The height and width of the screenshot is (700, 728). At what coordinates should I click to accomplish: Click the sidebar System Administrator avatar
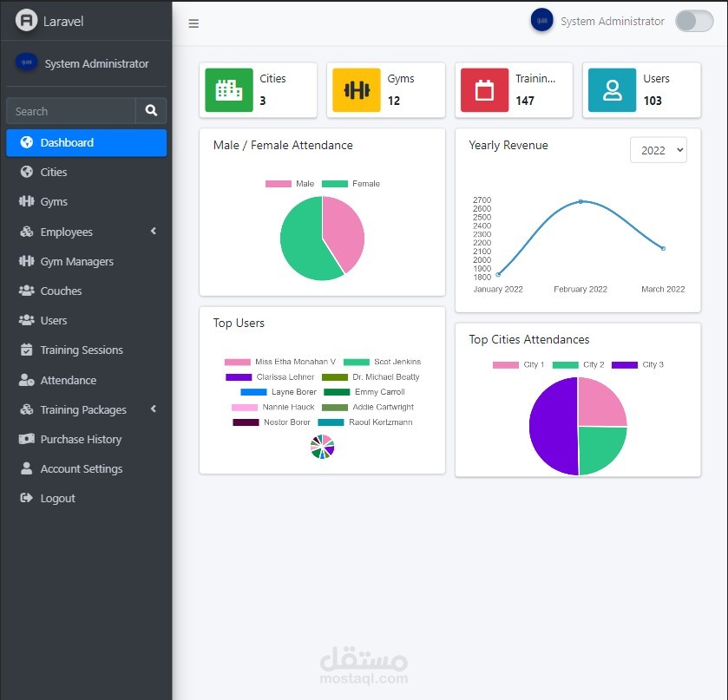pyautogui.click(x=26, y=62)
